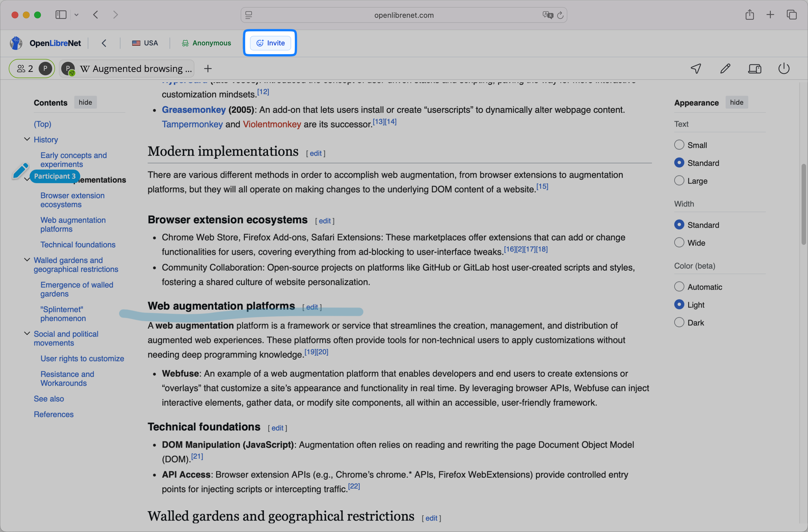Select the Light color theme
The width and height of the screenshot is (808, 532).
[x=679, y=304]
